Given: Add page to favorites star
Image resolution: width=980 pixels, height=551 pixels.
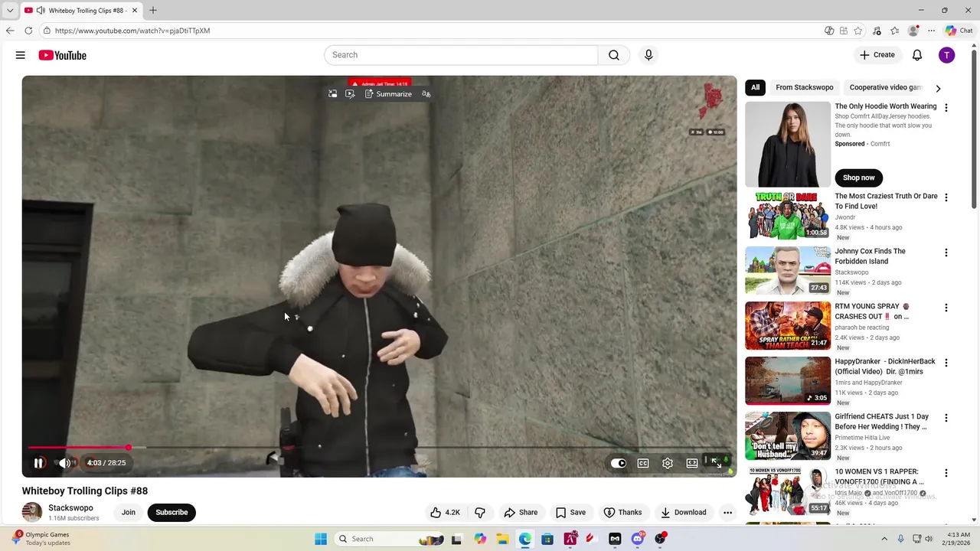Looking at the screenshot, I should (858, 31).
